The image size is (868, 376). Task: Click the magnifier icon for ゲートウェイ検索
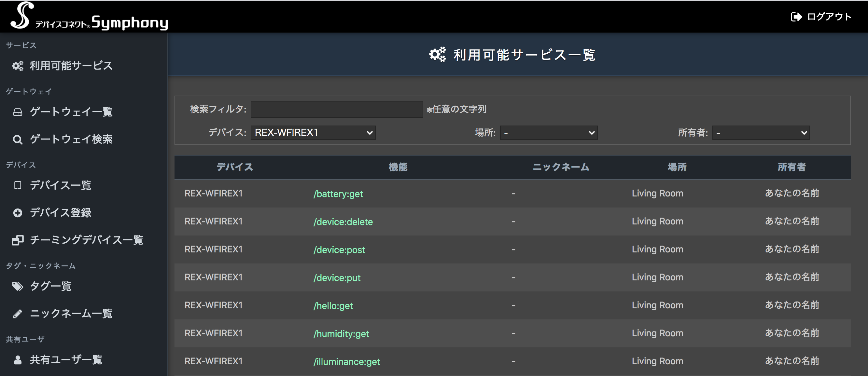coord(18,139)
